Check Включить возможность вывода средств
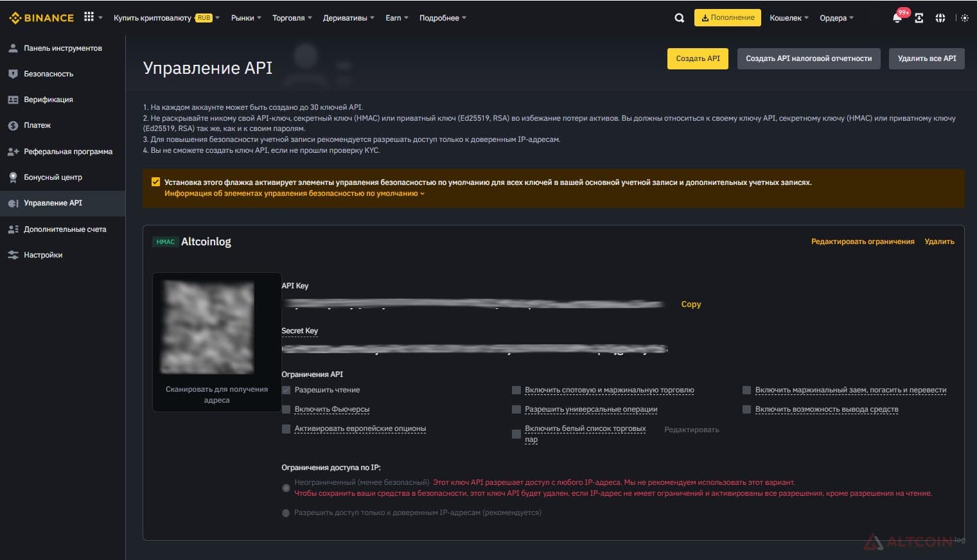This screenshot has width=977, height=560. point(747,409)
